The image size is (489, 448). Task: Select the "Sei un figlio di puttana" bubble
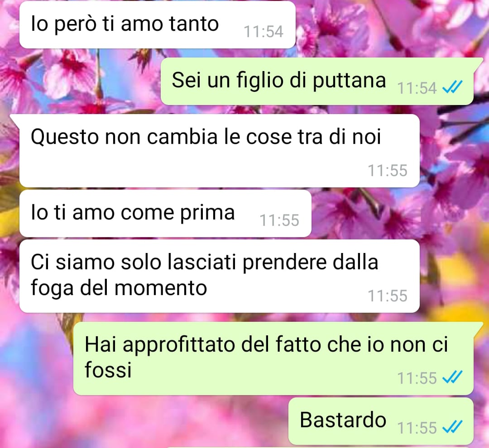[317, 81]
